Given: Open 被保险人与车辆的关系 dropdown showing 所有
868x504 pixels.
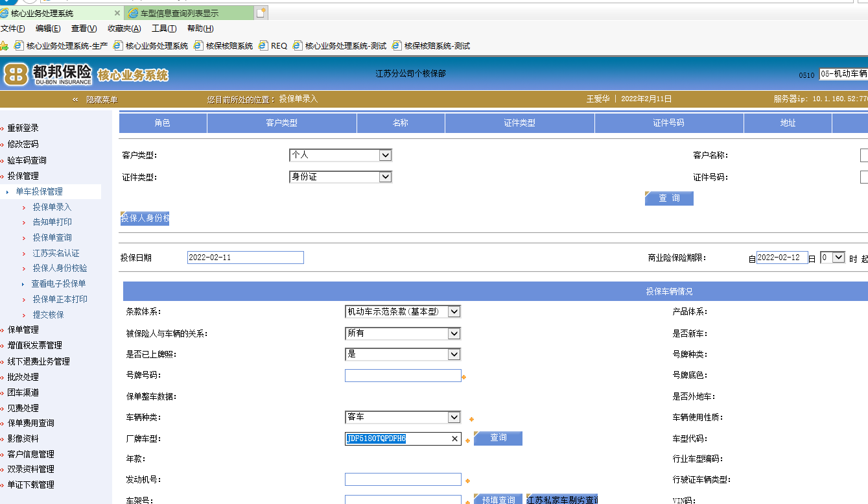Looking at the screenshot, I should (403, 333).
